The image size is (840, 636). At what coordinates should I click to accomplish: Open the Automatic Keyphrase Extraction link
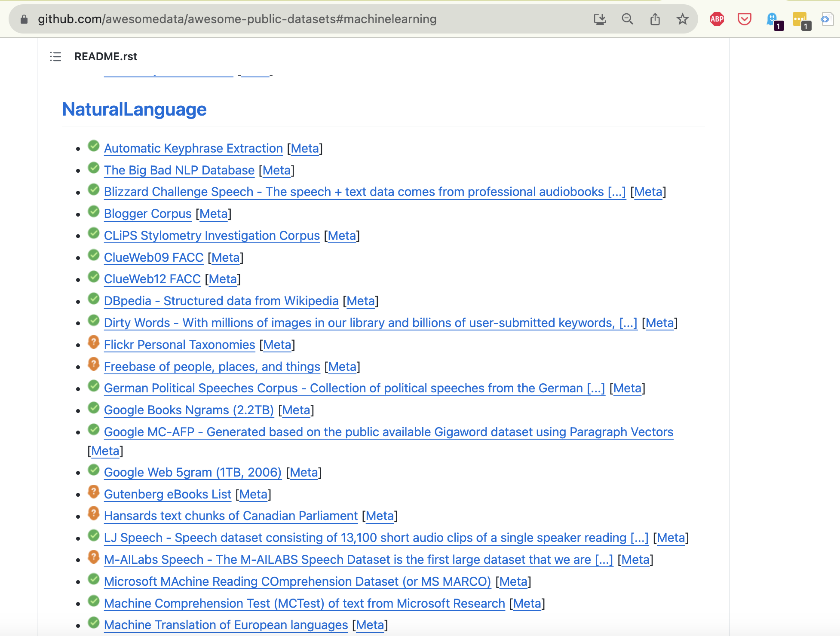coord(193,148)
